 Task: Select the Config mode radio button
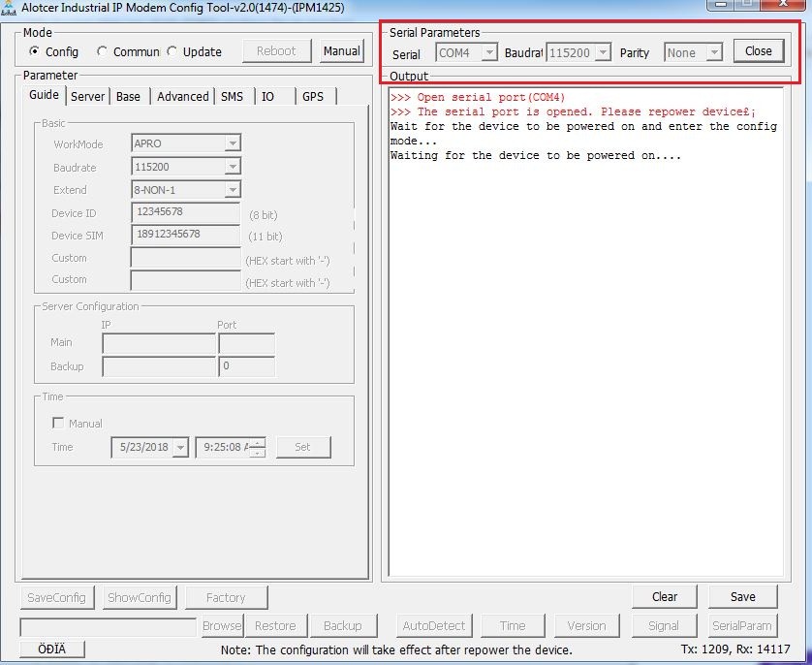34,51
